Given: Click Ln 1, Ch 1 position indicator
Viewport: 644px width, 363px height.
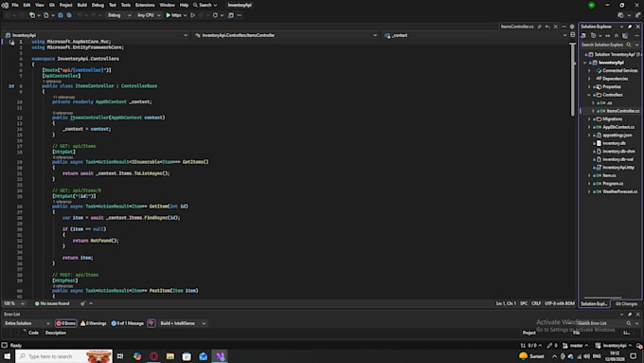Looking at the screenshot, I should [506, 304].
